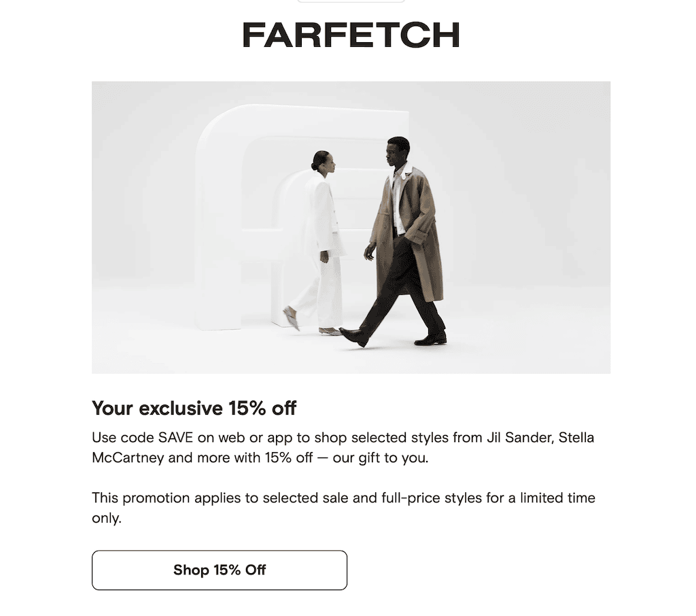Click the word 'only.' ending the paragraph
Image resolution: width=696 pixels, height=616 pixels.
(107, 518)
